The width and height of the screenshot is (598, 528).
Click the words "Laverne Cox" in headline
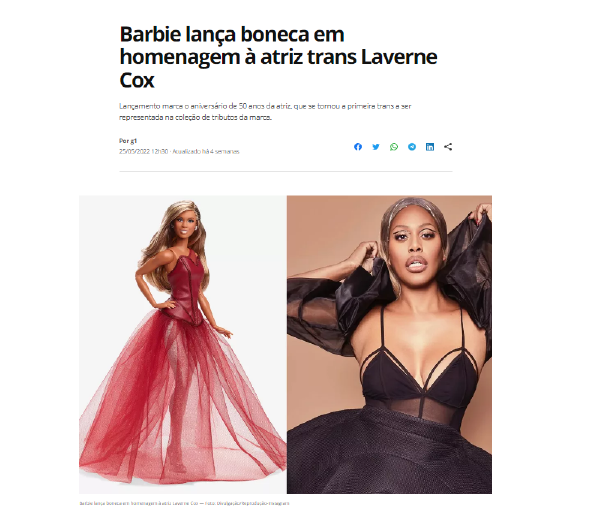(x=278, y=68)
